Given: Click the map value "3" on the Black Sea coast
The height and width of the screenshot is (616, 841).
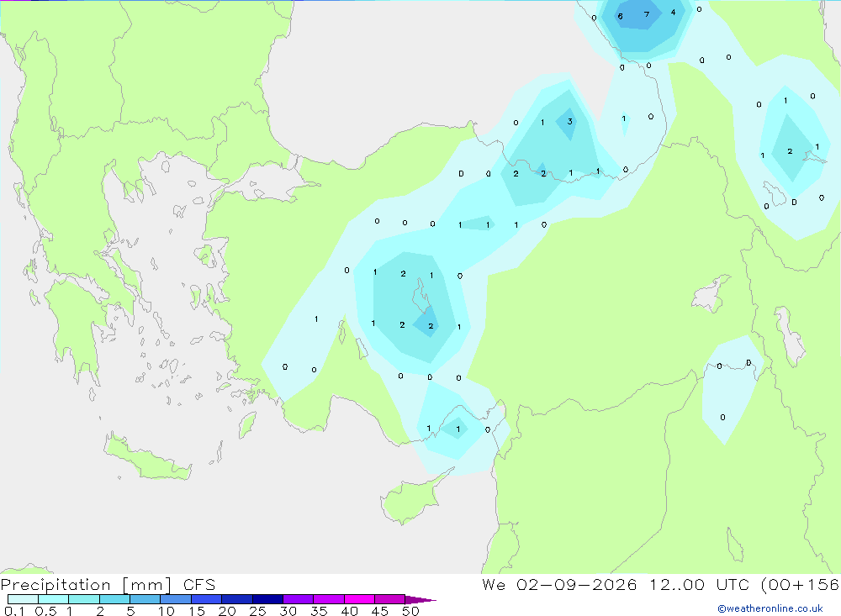Looking at the screenshot, I should tap(569, 122).
